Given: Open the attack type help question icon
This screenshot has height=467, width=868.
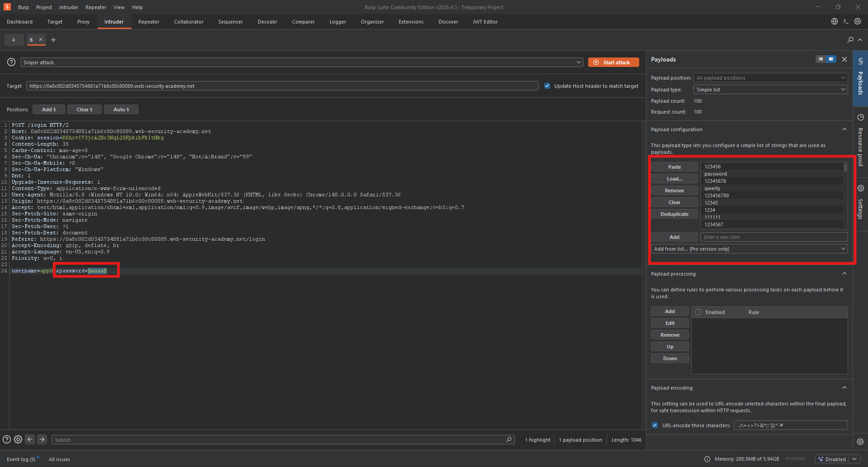Looking at the screenshot, I should pyautogui.click(x=11, y=62).
